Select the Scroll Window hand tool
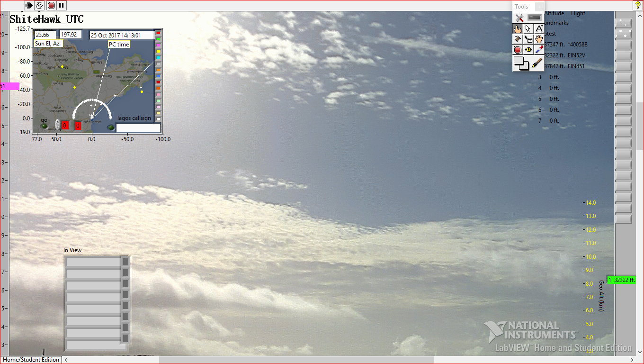Screen dimensions: 644x364 click(539, 39)
